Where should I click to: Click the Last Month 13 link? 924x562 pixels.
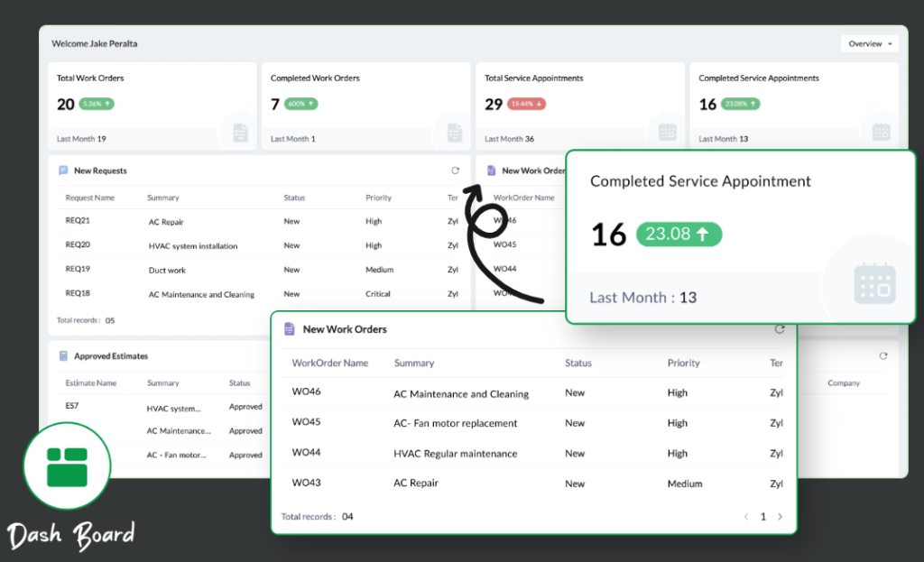coord(643,296)
